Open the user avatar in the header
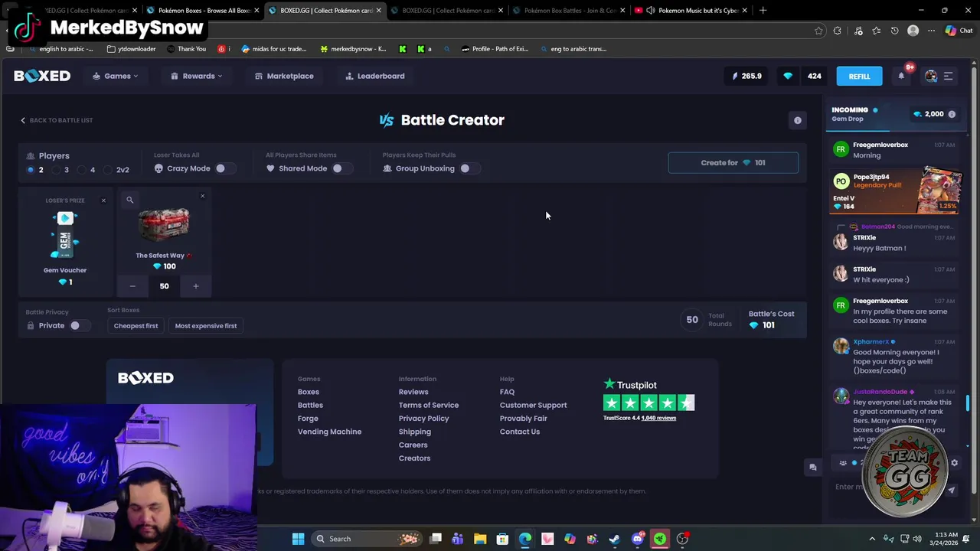The image size is (980, 551). 931,76
